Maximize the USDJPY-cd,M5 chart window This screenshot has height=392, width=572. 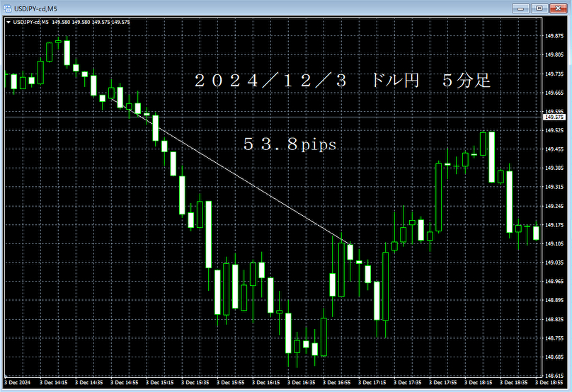click(539, 8)
